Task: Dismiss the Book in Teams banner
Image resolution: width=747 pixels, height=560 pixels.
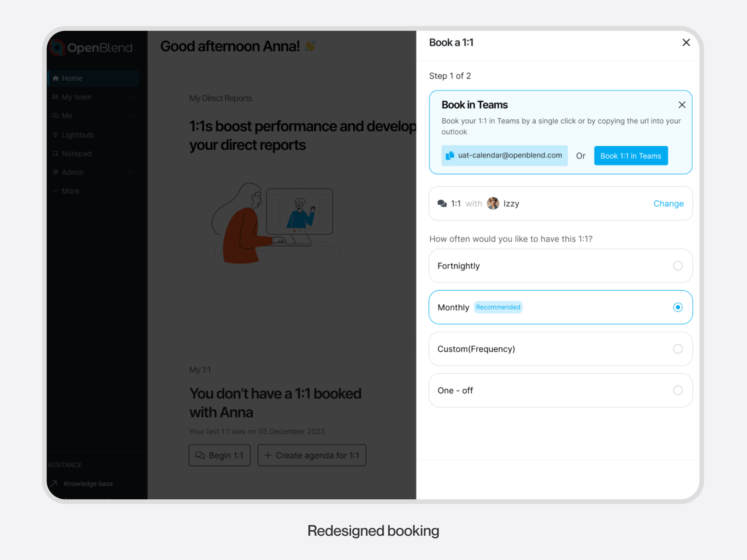Action: 682,105
